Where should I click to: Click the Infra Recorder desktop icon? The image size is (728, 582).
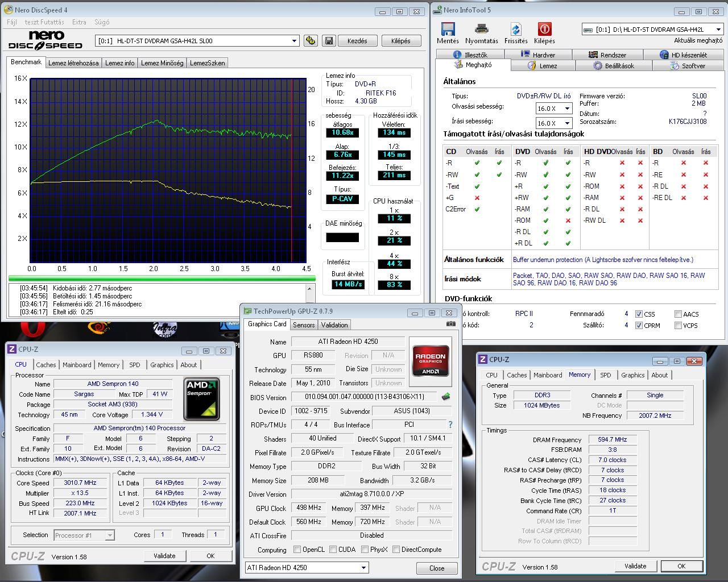165,329
